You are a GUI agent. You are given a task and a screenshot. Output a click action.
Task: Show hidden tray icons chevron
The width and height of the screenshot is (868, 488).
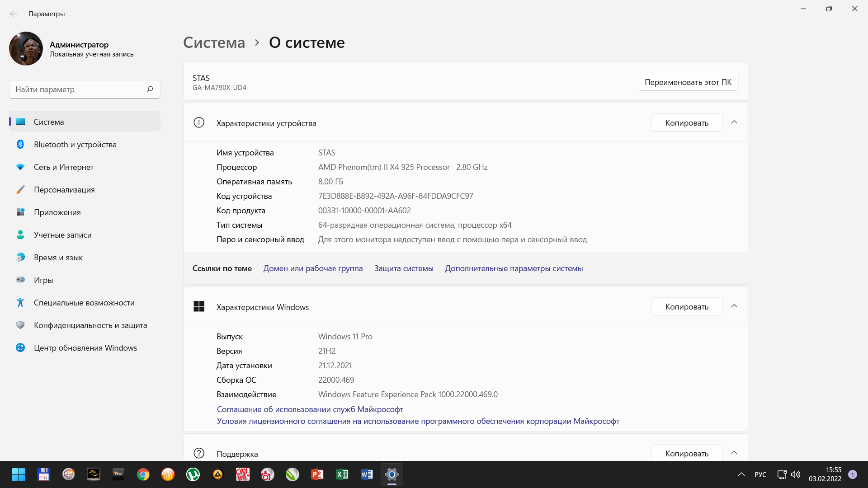[x=741, y=474]
